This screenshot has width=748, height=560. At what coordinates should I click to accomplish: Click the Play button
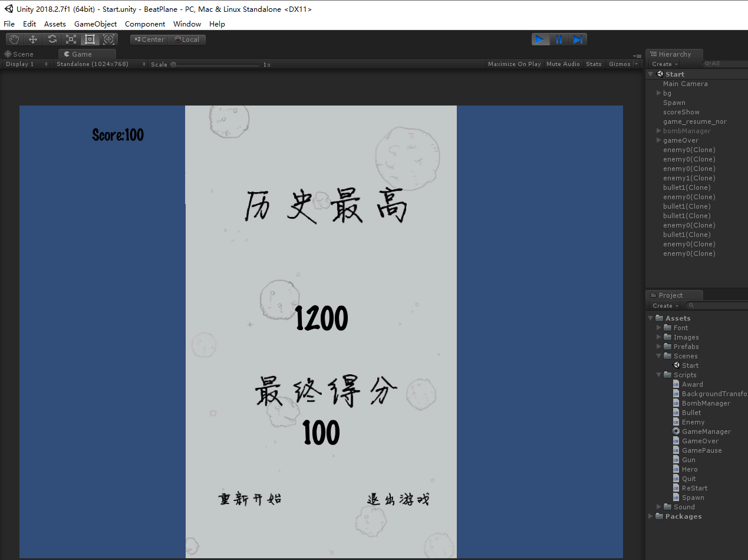click(x=541, y=39)
